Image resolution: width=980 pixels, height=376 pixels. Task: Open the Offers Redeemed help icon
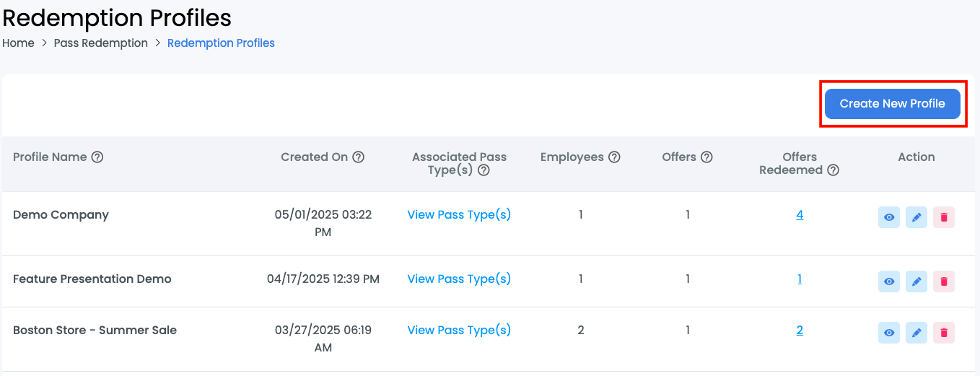(x=833, y=170)
